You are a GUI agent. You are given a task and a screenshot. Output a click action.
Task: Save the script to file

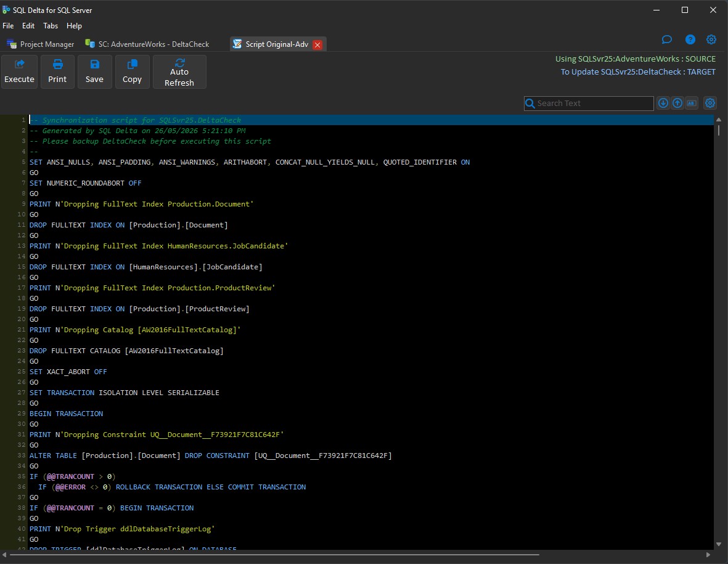point(94,72)
